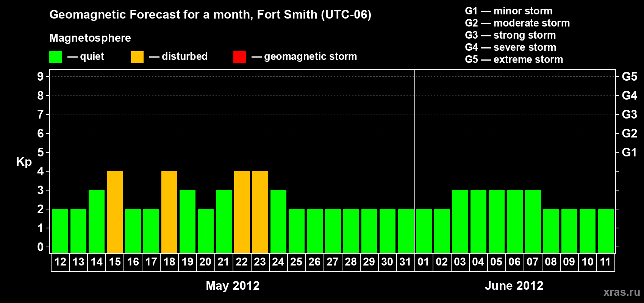The height and width of the screenshot is (303, 644).
Task: Click the date label 28 under May
Action: [351, 262]
